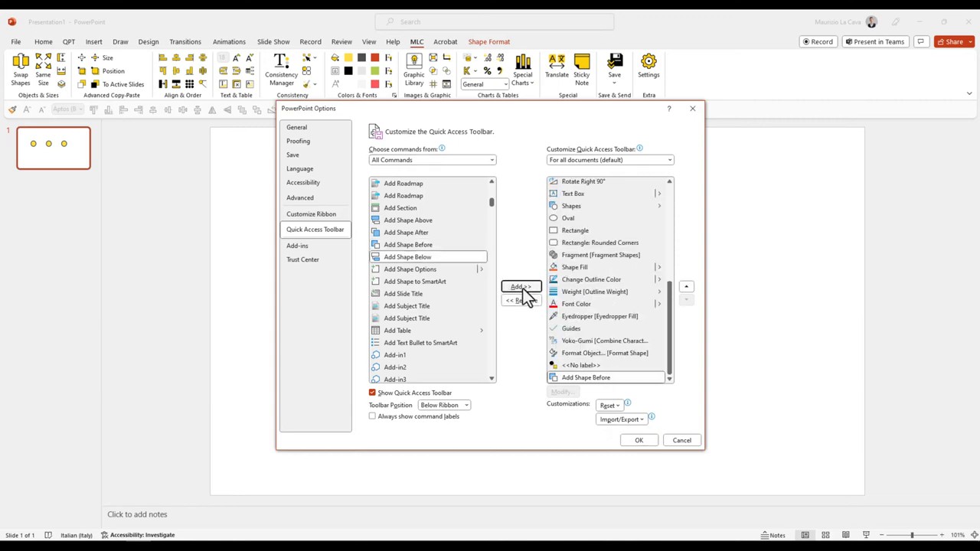Adjust the zoom slider in status bar

911,535
